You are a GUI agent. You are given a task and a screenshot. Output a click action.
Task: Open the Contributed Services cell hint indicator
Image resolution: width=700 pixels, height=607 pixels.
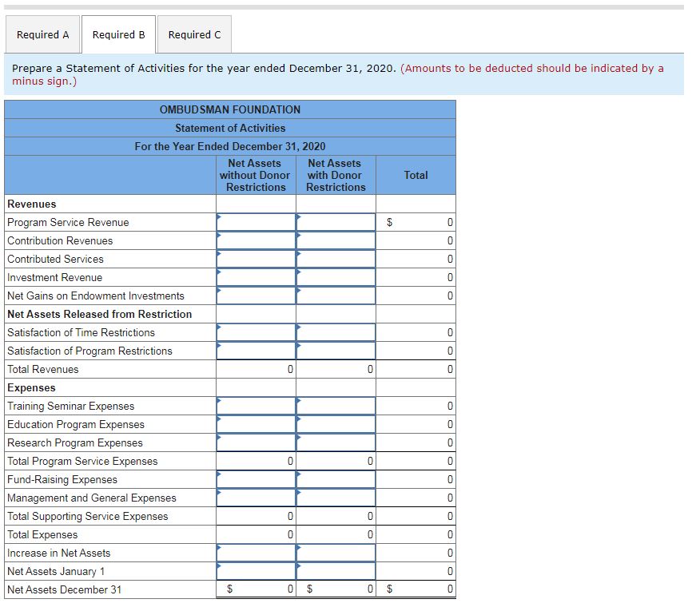point(218,254)
